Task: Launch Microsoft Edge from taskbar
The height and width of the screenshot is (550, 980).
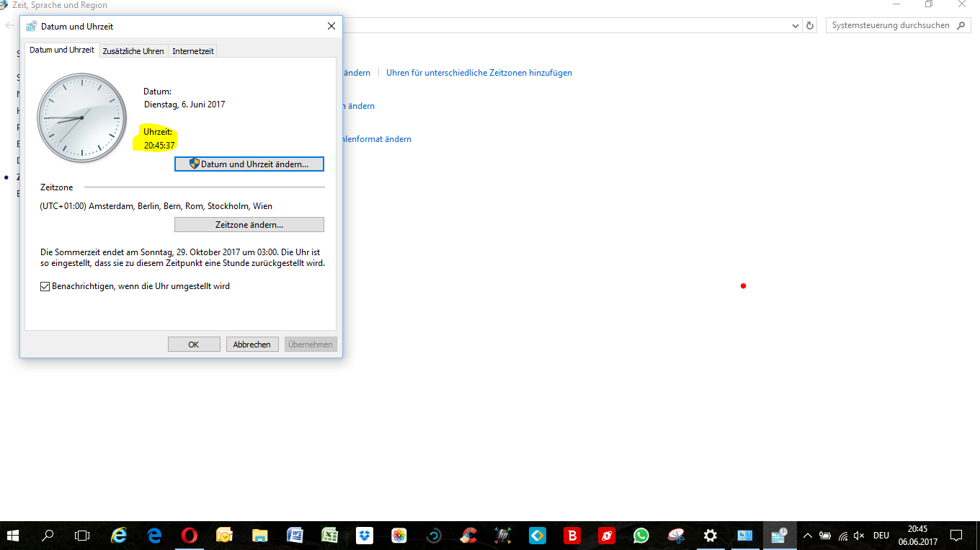Action: [x=154, y=536]
